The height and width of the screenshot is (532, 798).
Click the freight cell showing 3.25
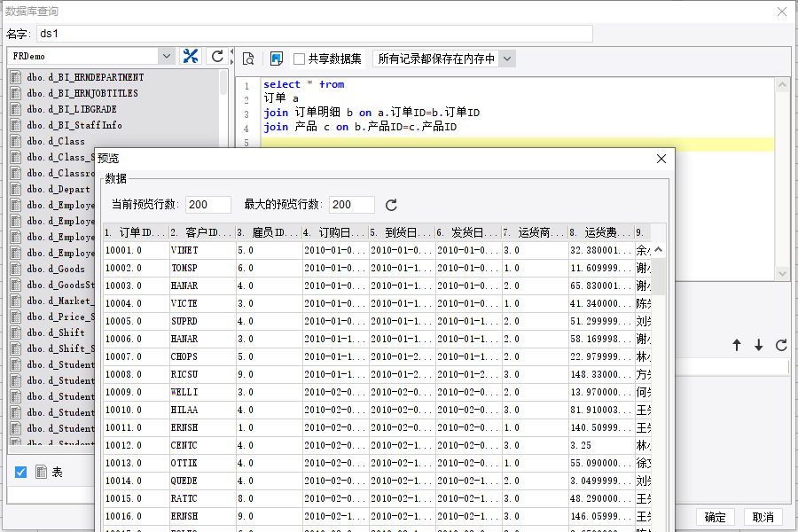click(x=601, y=445)
